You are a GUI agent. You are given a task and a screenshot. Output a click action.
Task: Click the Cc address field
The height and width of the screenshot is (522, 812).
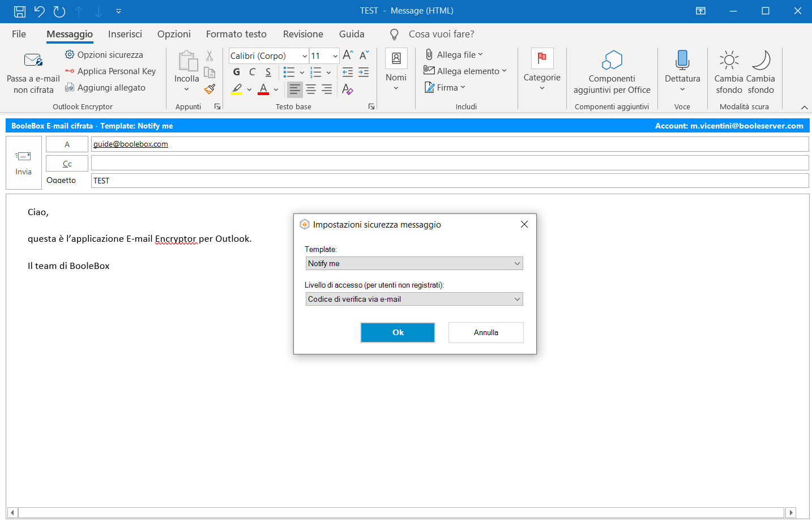point(450,163)
